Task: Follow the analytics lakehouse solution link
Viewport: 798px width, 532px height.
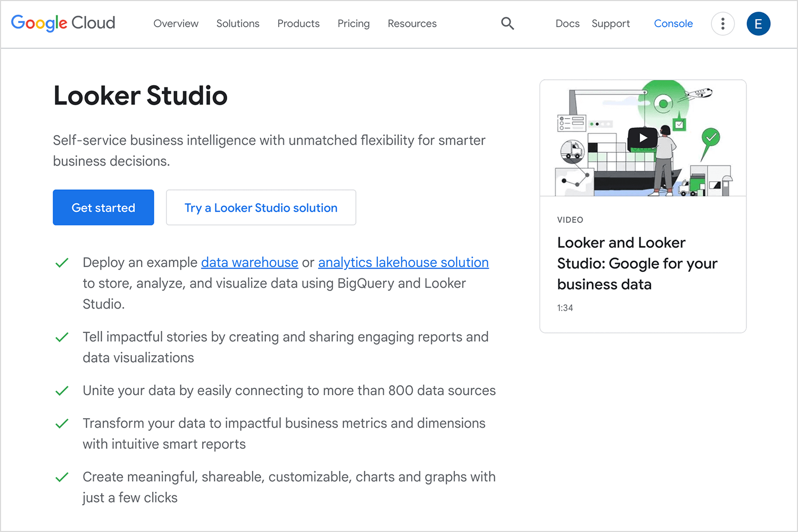Action: (x=403, y=262)
